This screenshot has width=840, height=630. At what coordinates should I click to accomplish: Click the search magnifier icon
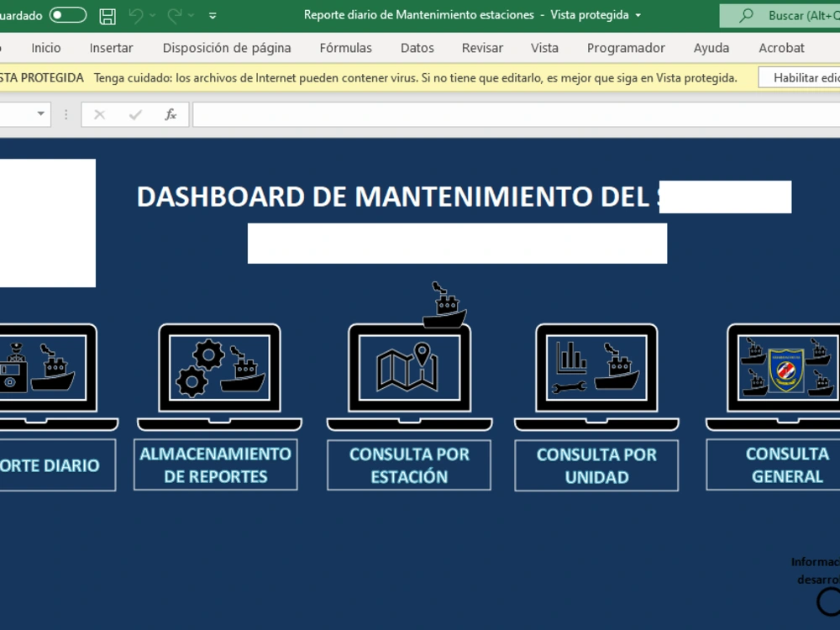pyautogui.click(x=746, y=15)
